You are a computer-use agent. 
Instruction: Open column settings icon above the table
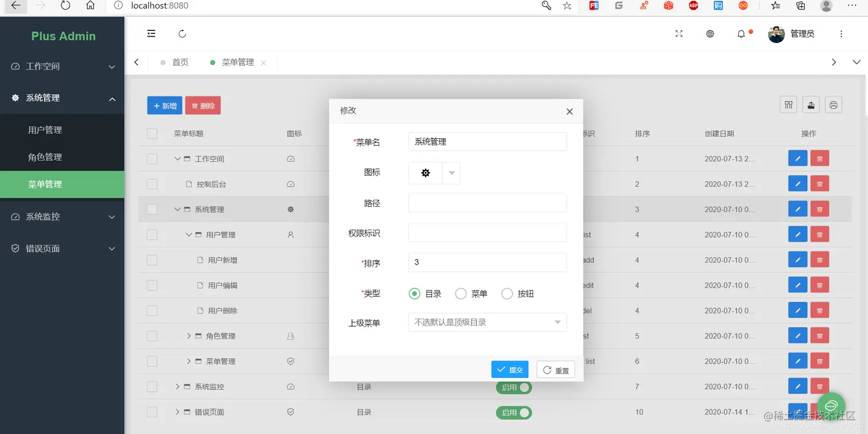coord(788,104)
